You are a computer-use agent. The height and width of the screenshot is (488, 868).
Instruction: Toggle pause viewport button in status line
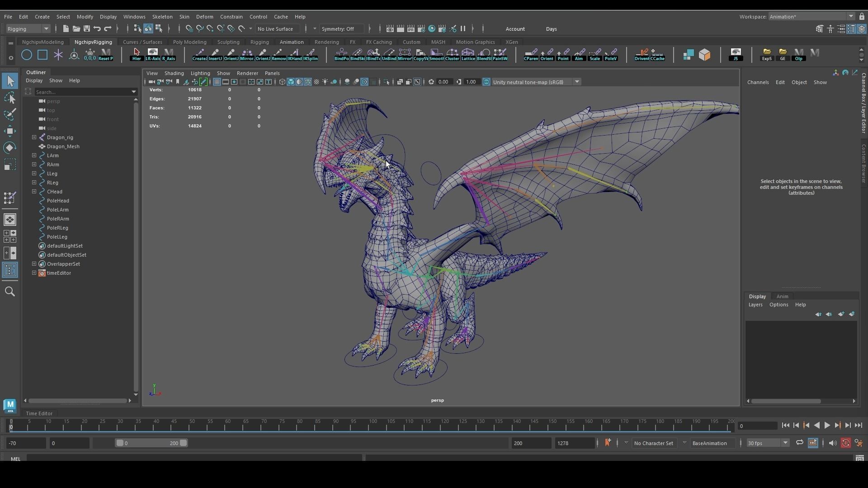tap(463, 28)
